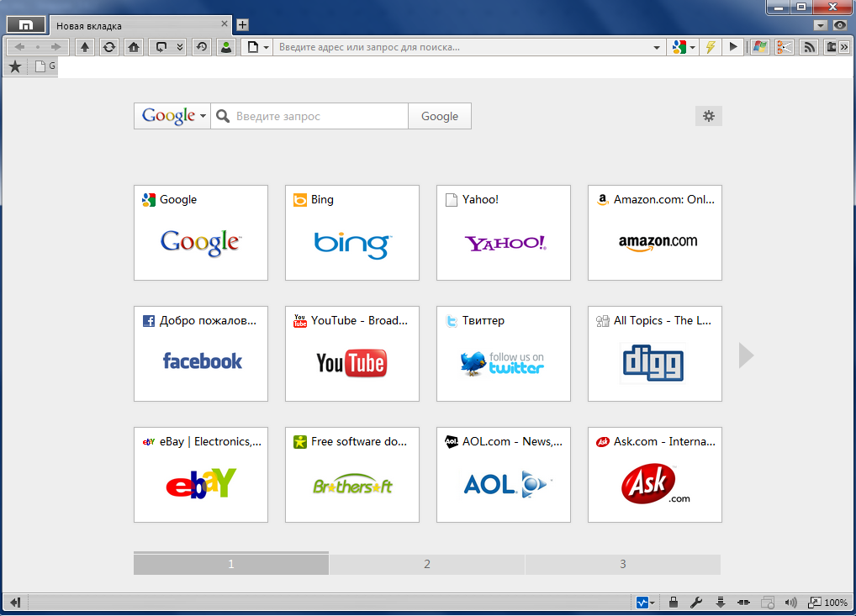Open download manager arrow in status bar
Image resolution: width=856 pixels, height=616 pixels.
click(x=720, y=602)
